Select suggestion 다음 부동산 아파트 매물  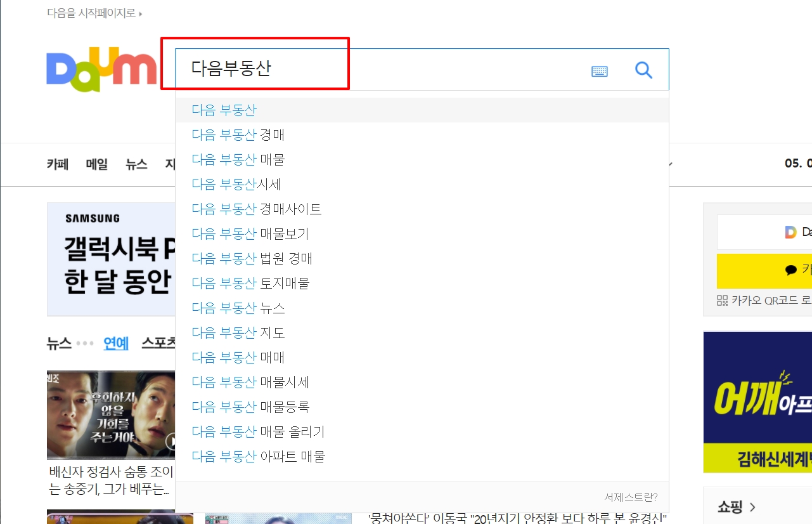(422, 456)
